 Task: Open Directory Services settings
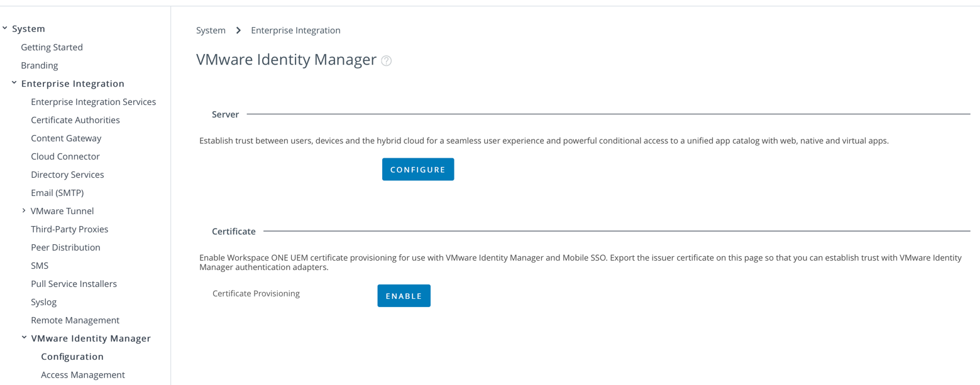pos(67,174)
